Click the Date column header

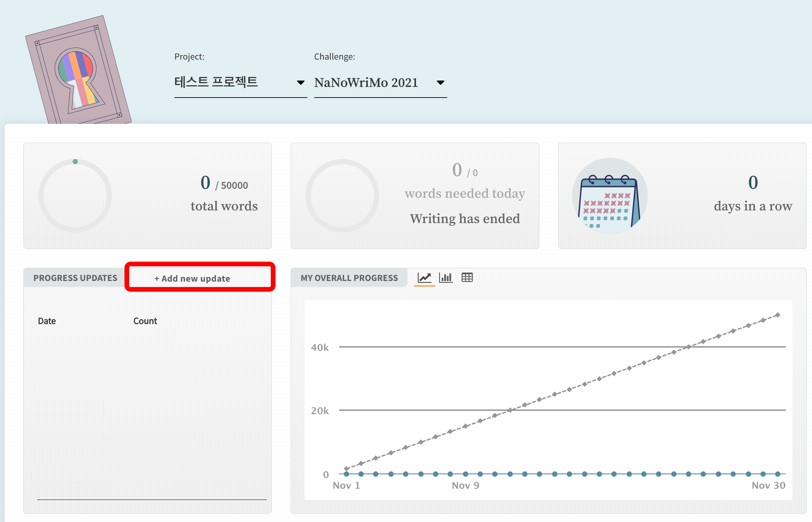click(47, 321)
